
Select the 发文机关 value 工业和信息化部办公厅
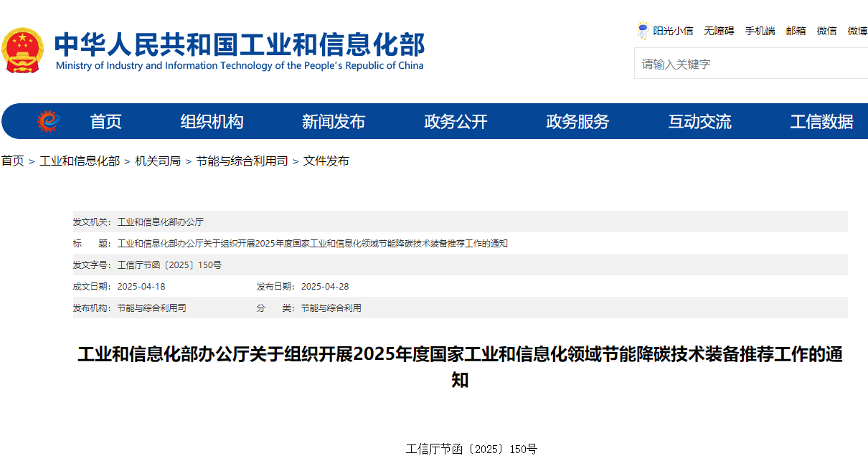(160, 222)
